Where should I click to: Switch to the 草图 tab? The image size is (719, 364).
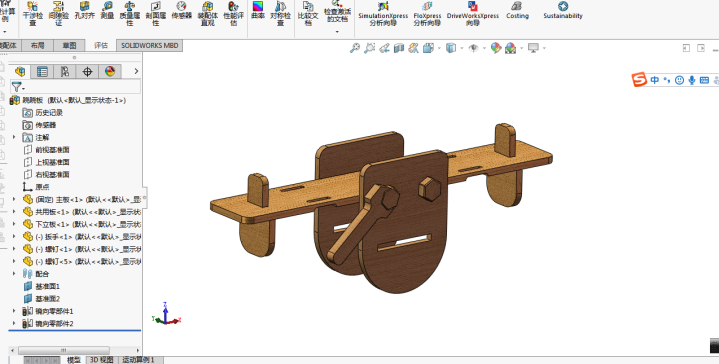click(x=69, y=45)
